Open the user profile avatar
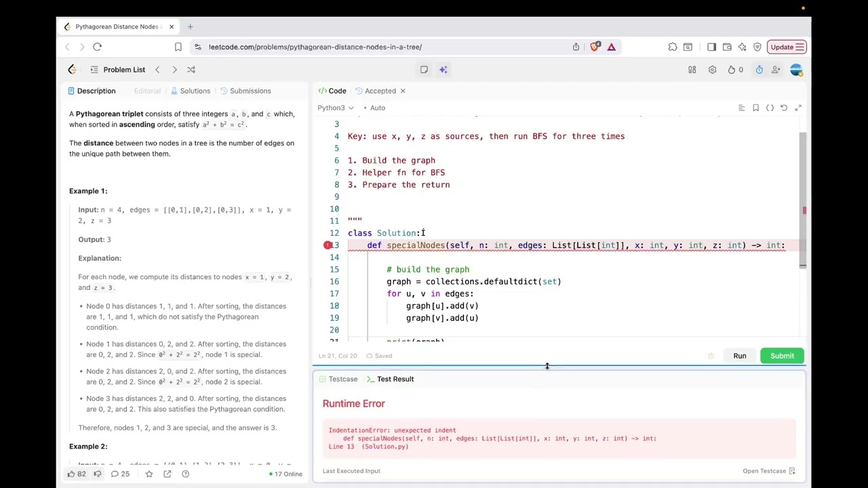The image size is (868, 488). point(796,70)
